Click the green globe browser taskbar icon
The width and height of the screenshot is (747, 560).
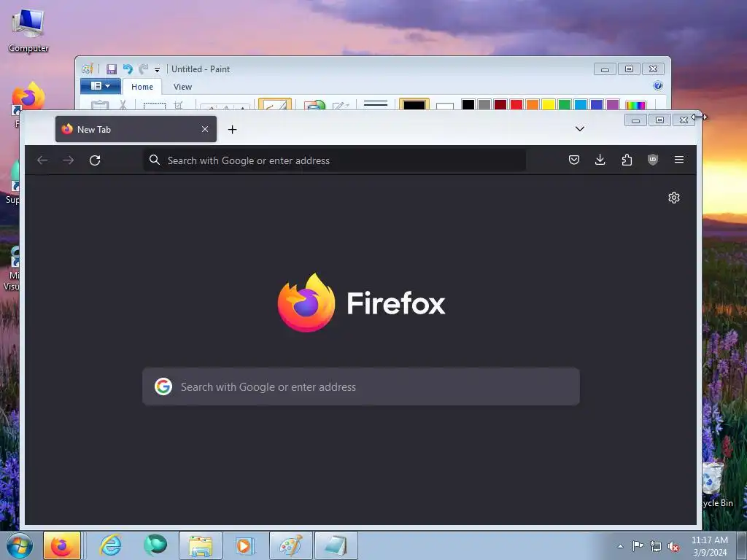(155, 545)
